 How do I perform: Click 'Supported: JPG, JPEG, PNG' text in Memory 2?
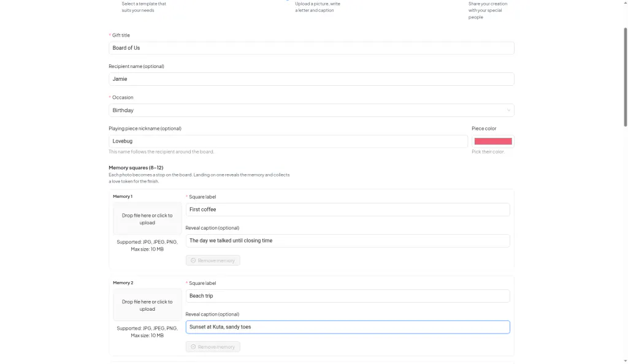click(147, 332)
